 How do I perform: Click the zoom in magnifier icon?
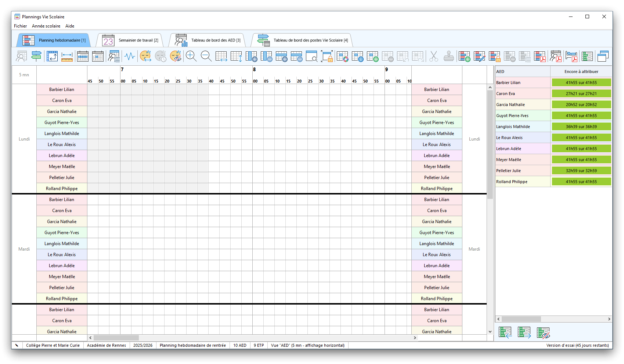191,56
